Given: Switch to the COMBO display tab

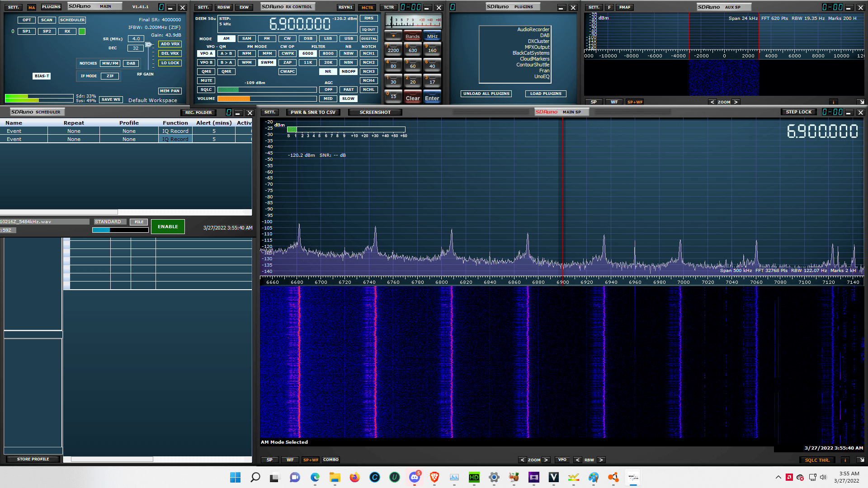Looking at the screenshot, I should tap(331, 460).
